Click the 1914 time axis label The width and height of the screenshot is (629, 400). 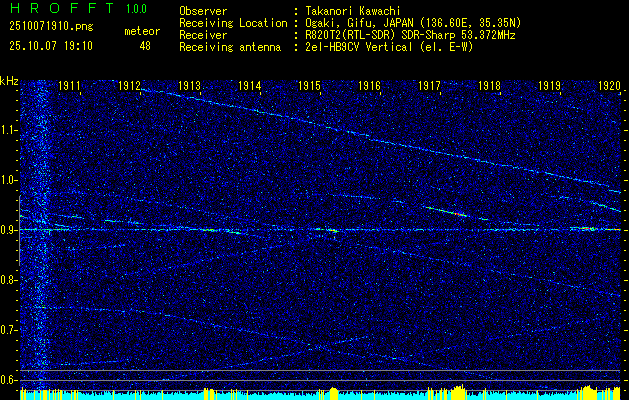coord(250,85)
